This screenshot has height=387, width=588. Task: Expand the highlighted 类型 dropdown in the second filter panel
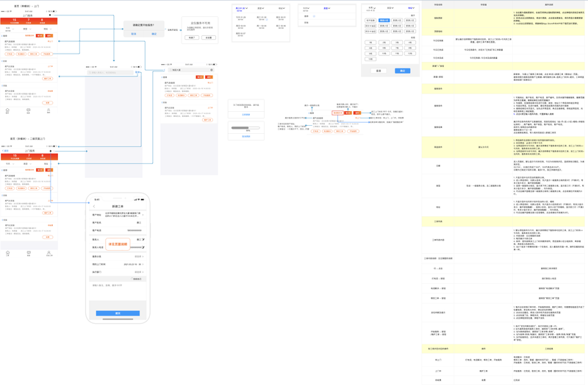(x=326, y=8)
